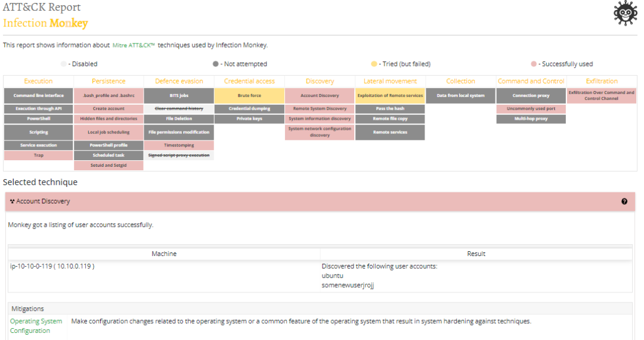This screenshot has width=644, height=340.
Task: Select the Credential dumping technique
Action: [249, 109]
